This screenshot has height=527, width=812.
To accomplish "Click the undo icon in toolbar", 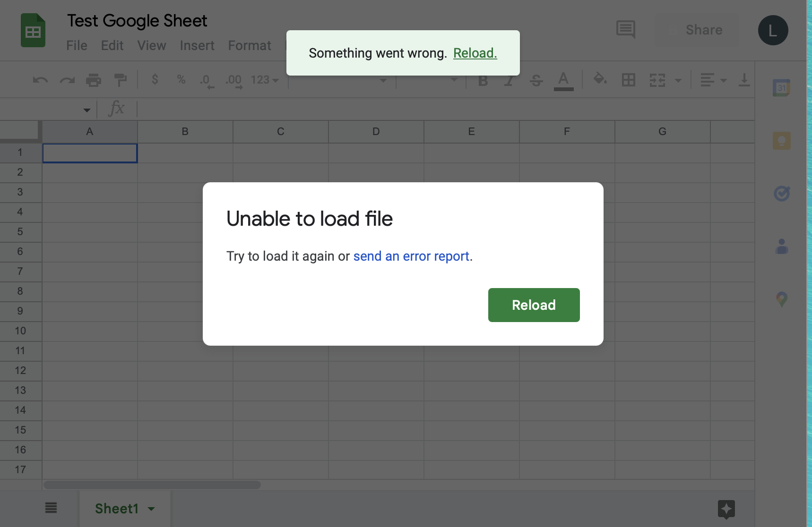I will 40,80.
